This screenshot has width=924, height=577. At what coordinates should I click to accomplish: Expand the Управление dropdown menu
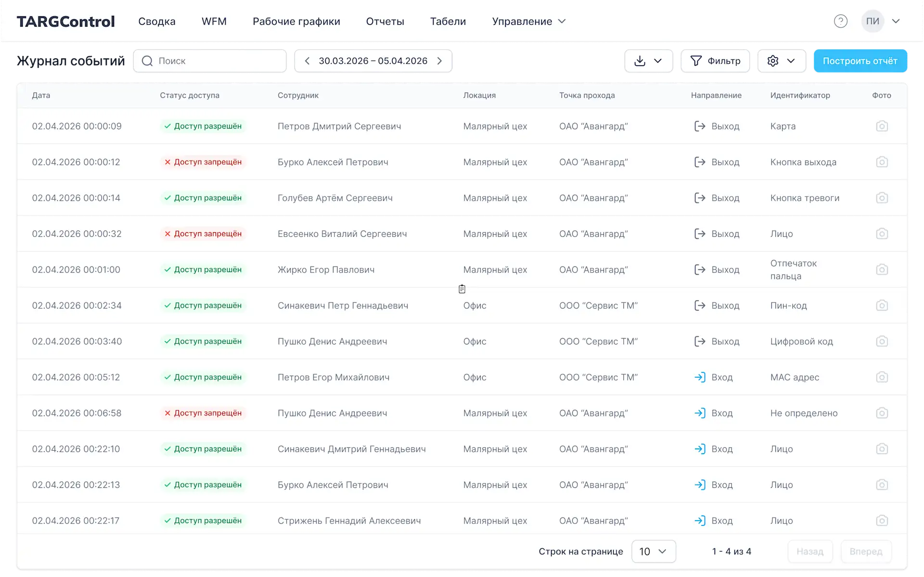click(x=528, y=21)
